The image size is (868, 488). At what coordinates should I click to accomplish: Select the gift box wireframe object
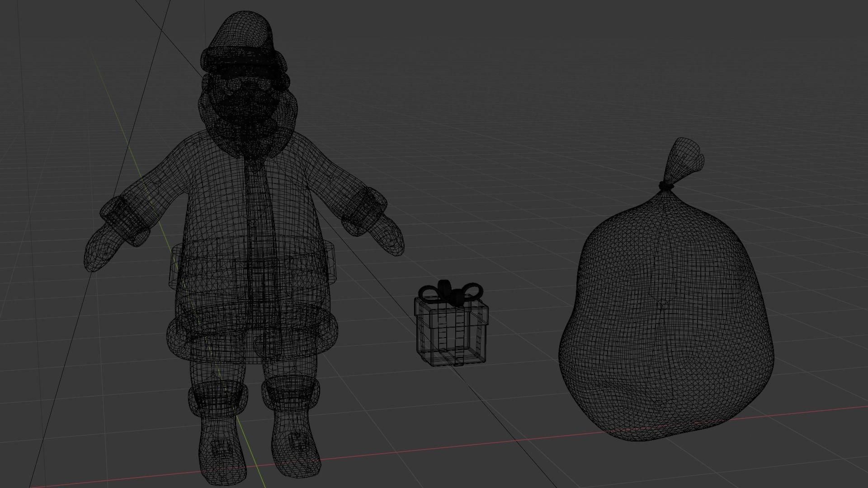click(451, 324)
